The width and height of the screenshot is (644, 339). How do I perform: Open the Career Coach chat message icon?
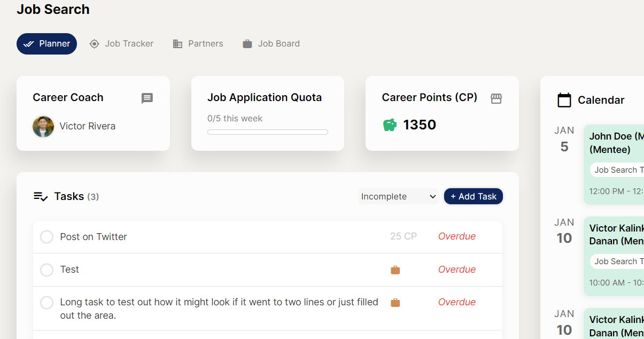tap(147, 98)
